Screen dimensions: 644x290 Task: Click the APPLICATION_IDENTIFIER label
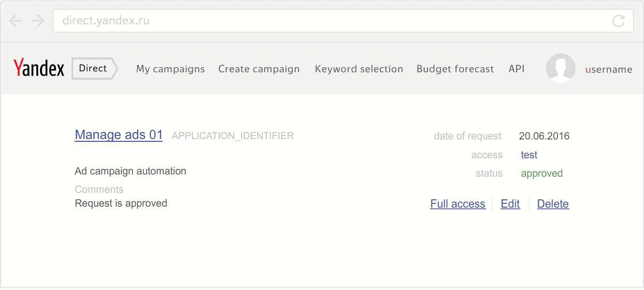point(233,136)
